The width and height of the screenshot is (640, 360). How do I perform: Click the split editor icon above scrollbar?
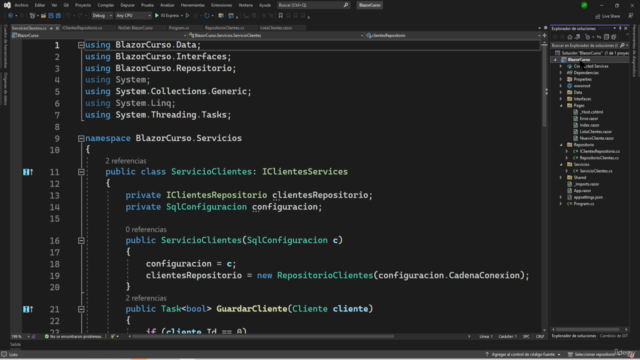[x=544, y=36]
